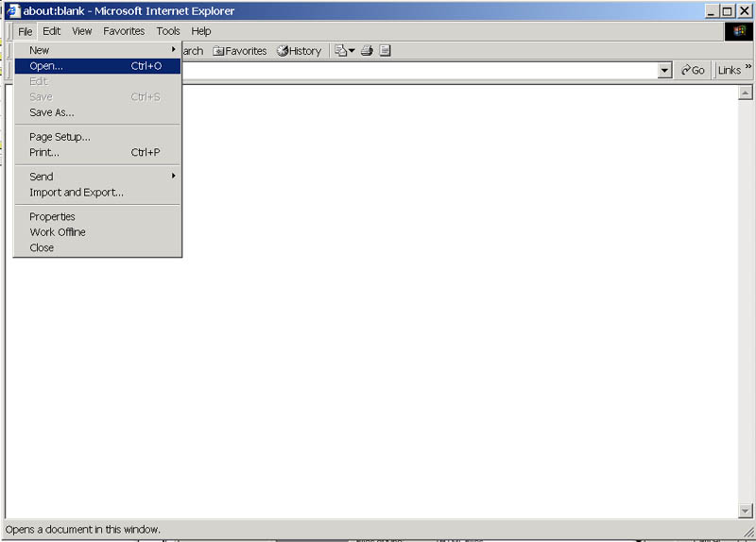Open the Send submenu entry
Viewport: 756px width, 542px height.
point(98,177)
